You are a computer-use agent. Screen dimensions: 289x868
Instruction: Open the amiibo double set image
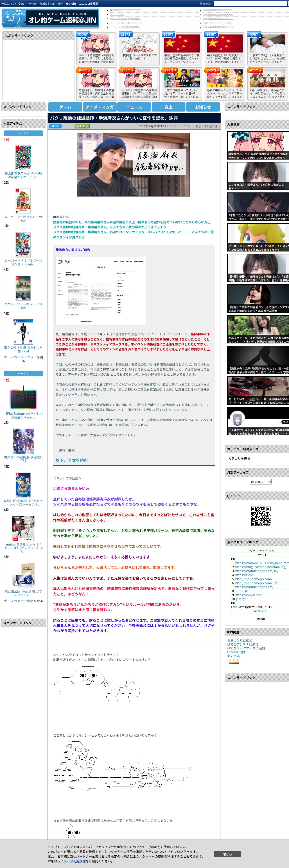pyautogui.click(x=23, y=528)
